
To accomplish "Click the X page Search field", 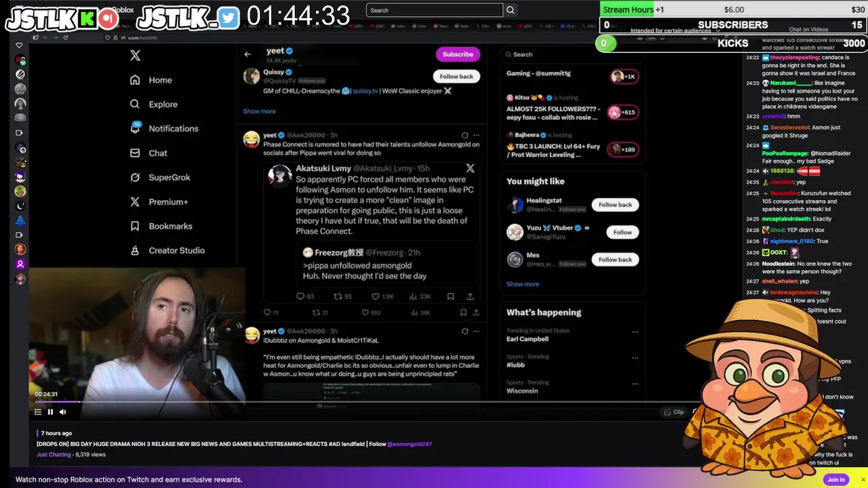I will (572, 54).
